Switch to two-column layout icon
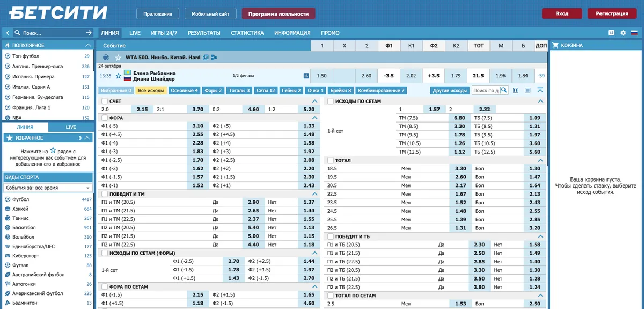Viewport: 644px width, 309px height. tap(516, 90)
